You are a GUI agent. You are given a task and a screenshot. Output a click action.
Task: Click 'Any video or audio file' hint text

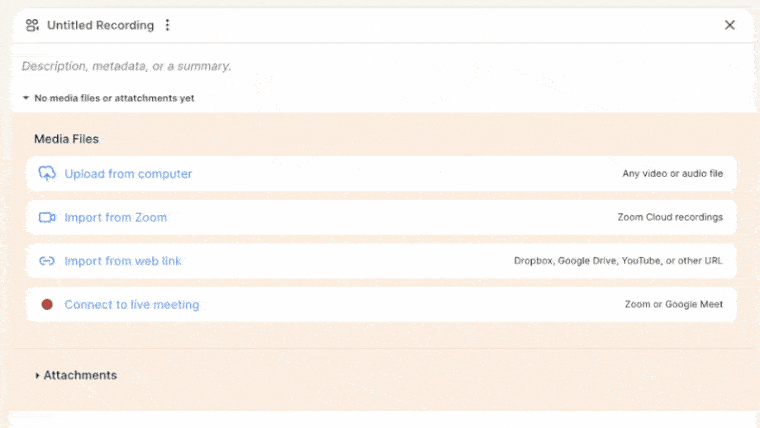tap(672, 174)
